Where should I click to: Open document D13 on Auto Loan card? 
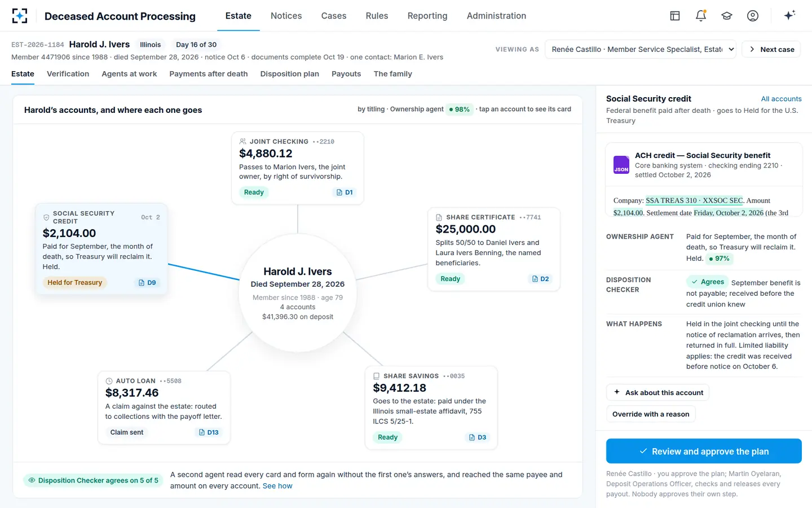pos(209,432)
